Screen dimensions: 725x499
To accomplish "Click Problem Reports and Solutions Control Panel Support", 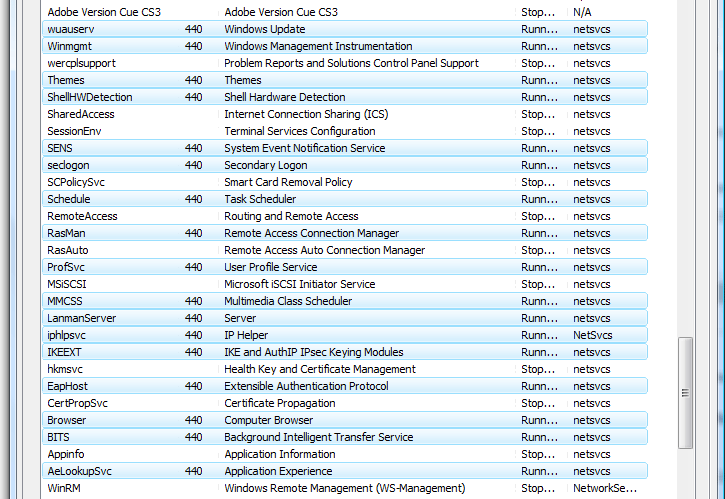I will (x=351, y=63).
